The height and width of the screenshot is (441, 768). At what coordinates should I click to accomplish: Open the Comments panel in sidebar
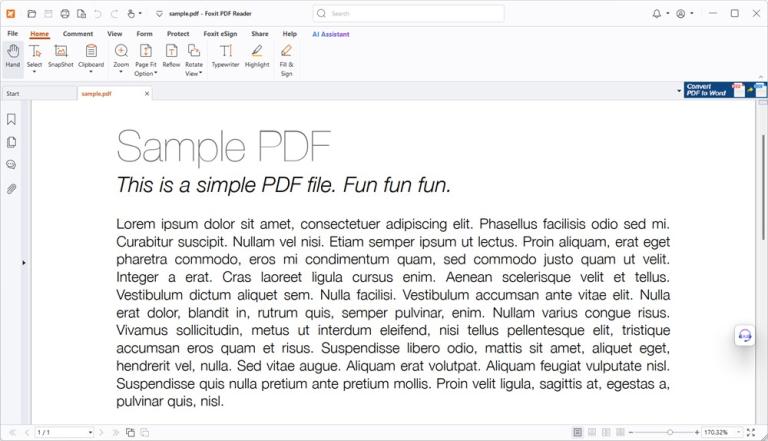pos(12,165)
